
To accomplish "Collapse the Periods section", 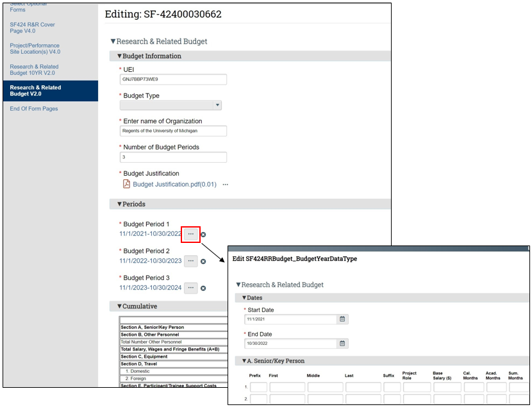I will click(x=119, y=204).
